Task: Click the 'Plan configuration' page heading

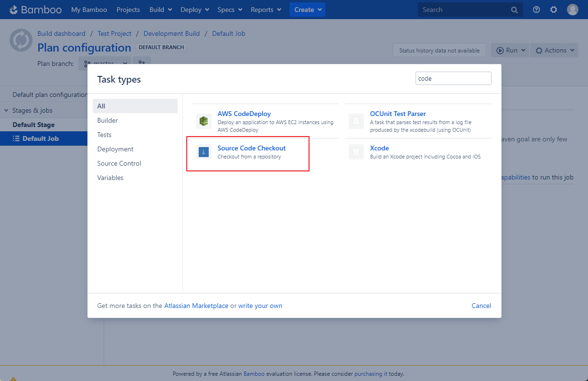Action: click(84, 48)
